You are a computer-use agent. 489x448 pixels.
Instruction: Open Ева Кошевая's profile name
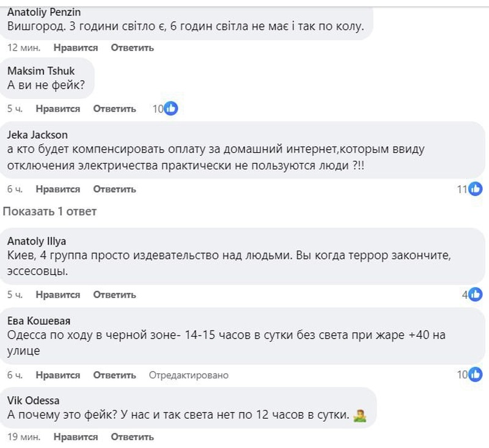[40, 321]
